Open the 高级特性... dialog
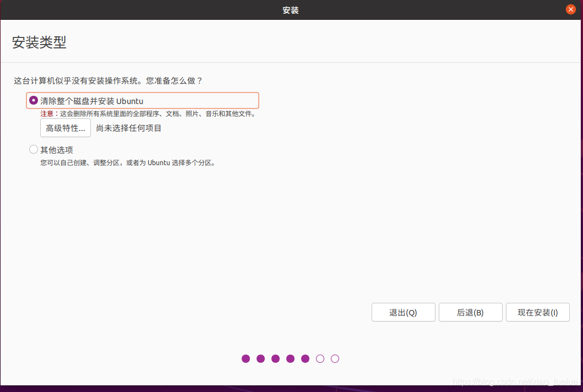 (x=66, y=128)
